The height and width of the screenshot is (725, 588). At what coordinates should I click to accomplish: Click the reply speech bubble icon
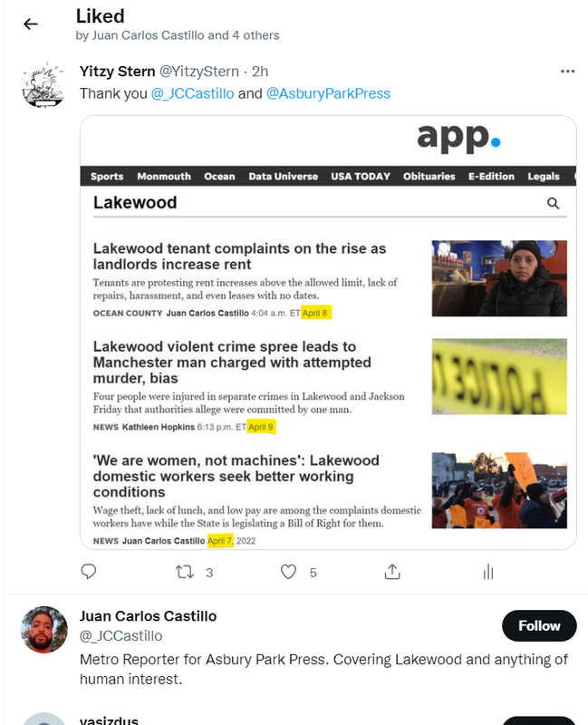[88, 572]
